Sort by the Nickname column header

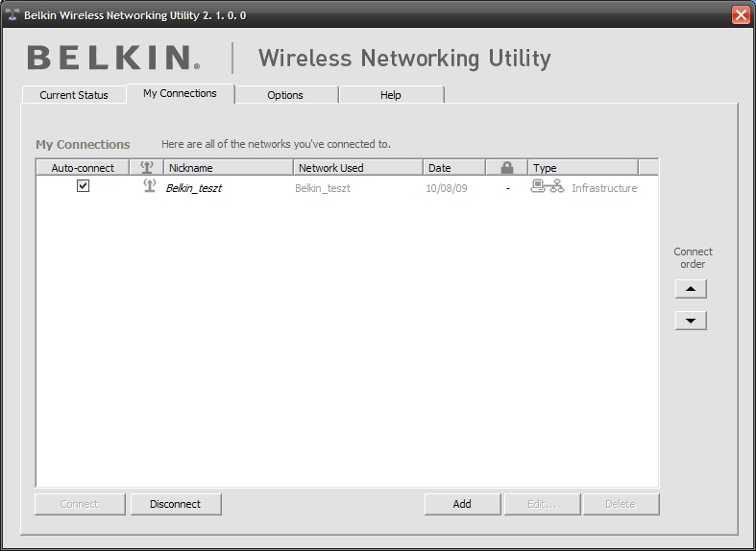pyautogui.click(x=229, y=168)
